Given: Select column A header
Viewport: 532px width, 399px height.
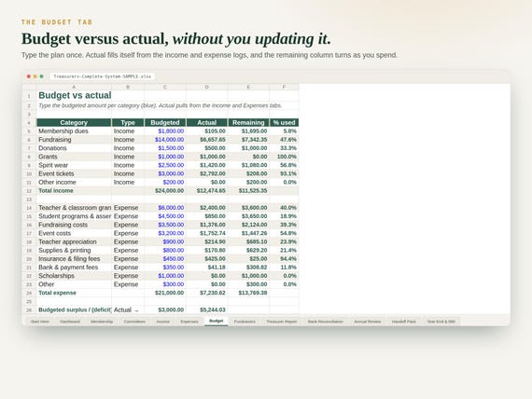Looking at the screenshot, I should pyautogui.click(x=74, y=87).
